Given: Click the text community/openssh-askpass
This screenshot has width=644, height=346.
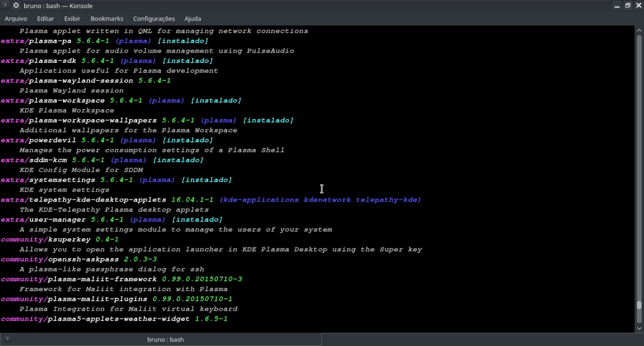Looking at the screenshot, I should [60, 259].
